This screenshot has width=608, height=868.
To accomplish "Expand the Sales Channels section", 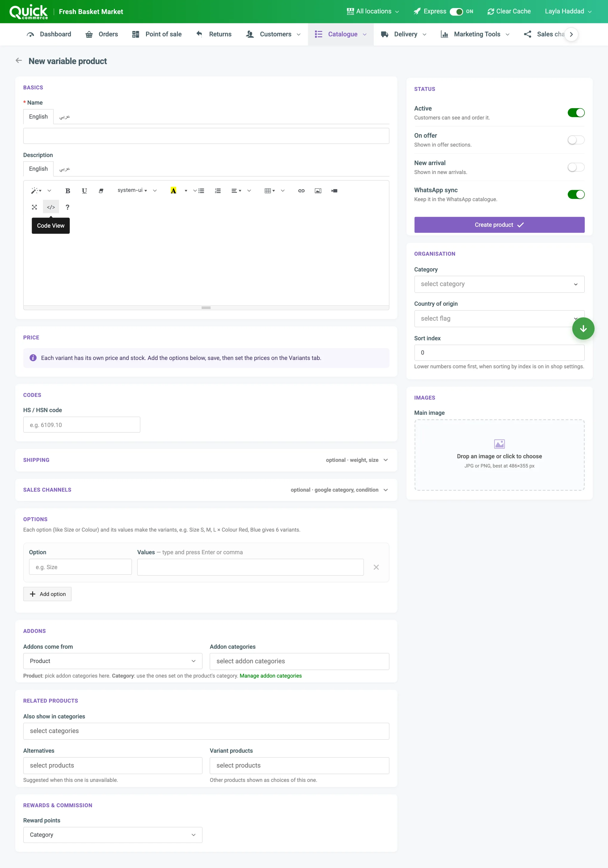I will point(206,490).
